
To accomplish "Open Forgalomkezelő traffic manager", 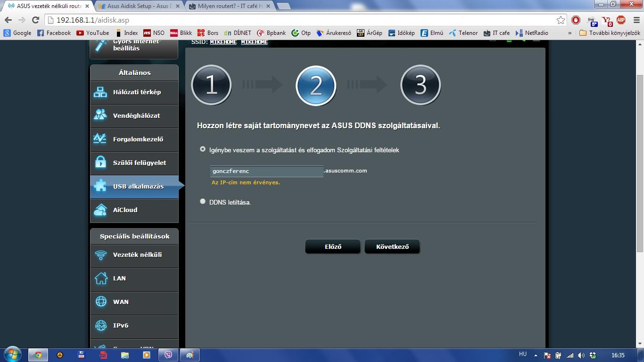I will [134, 140].
